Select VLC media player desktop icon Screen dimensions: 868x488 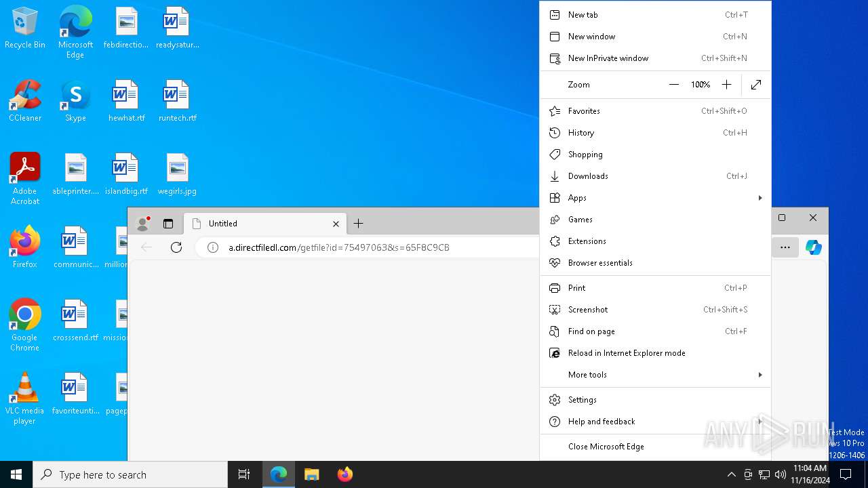(25, 399)
